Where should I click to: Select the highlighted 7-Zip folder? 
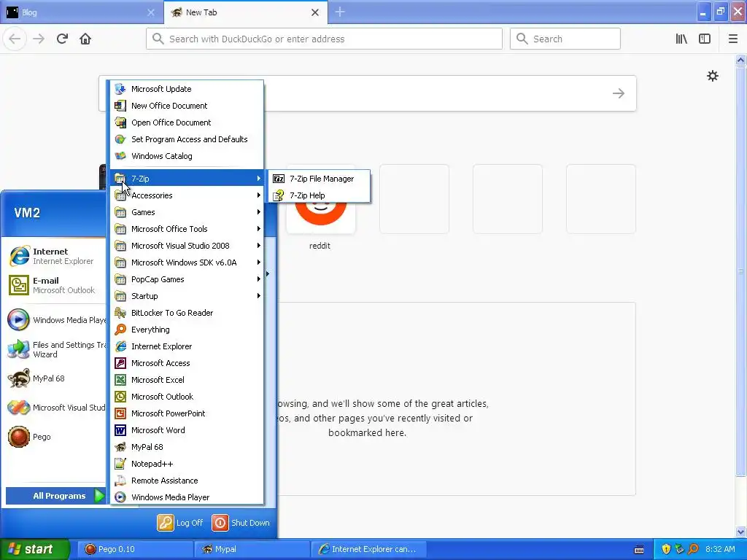click(x=187, y=179)
